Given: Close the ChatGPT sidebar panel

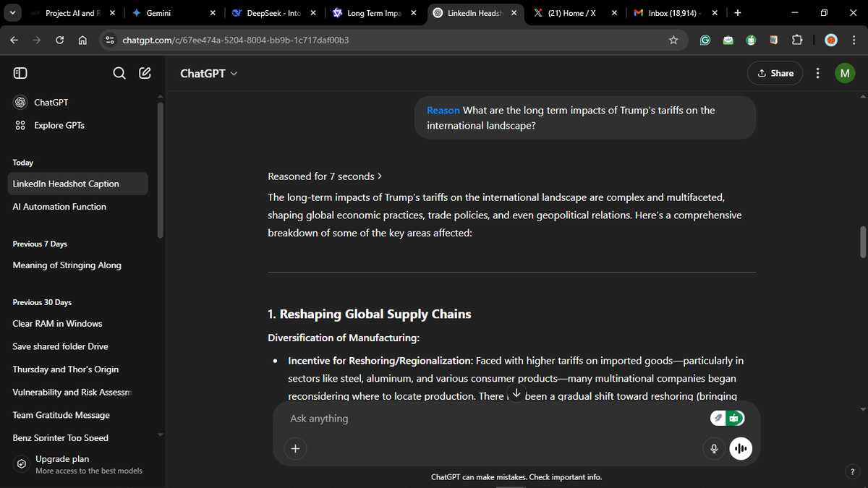Looking at the screenshot, I should point(20,73).
